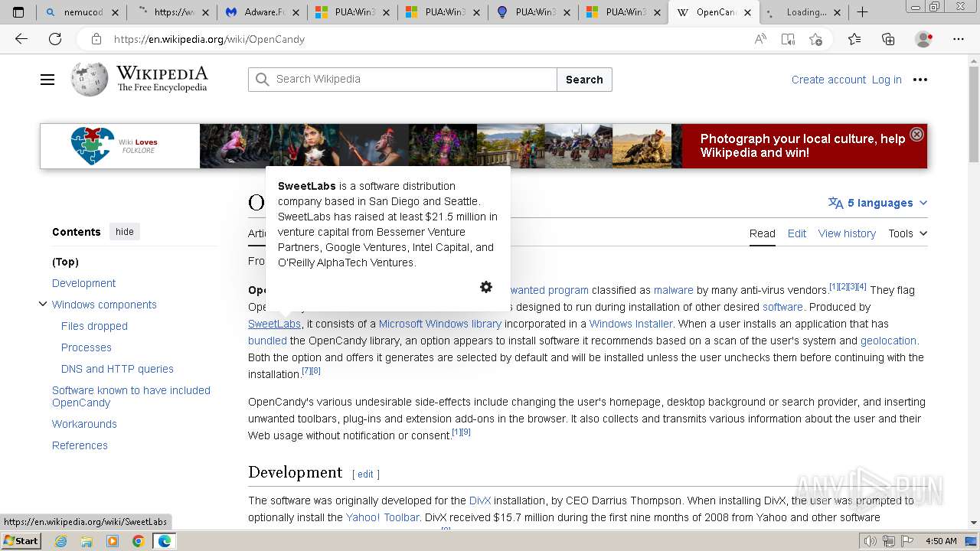This screenshot has width=980, height=551.
Task: Open citation [1] after anti-virus vendors
Action: (834, 287)
